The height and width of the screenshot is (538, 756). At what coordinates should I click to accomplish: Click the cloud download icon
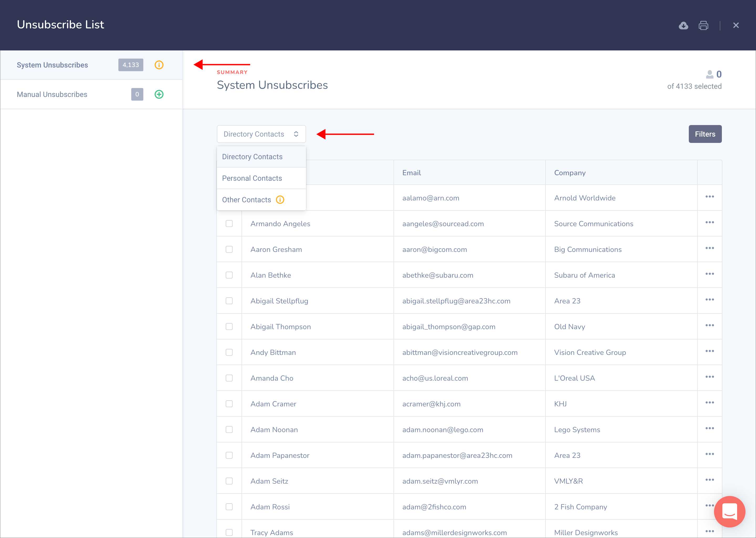[x=683, y=25]
